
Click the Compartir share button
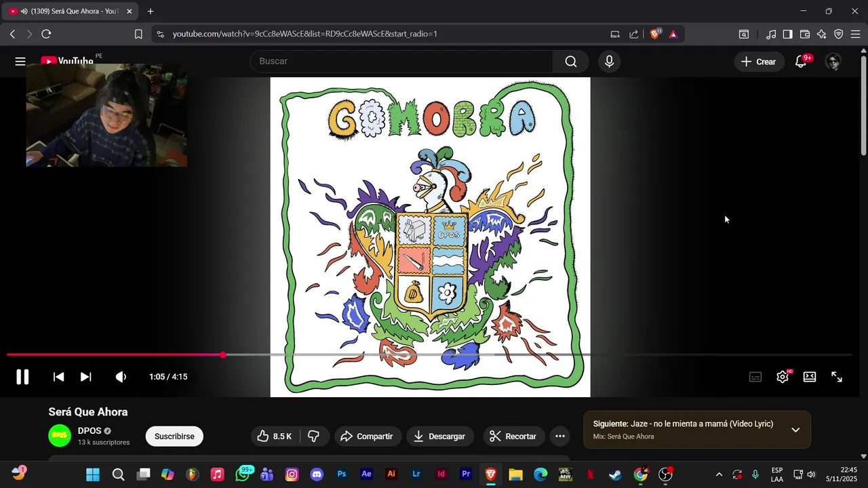(x=367, y=436)
